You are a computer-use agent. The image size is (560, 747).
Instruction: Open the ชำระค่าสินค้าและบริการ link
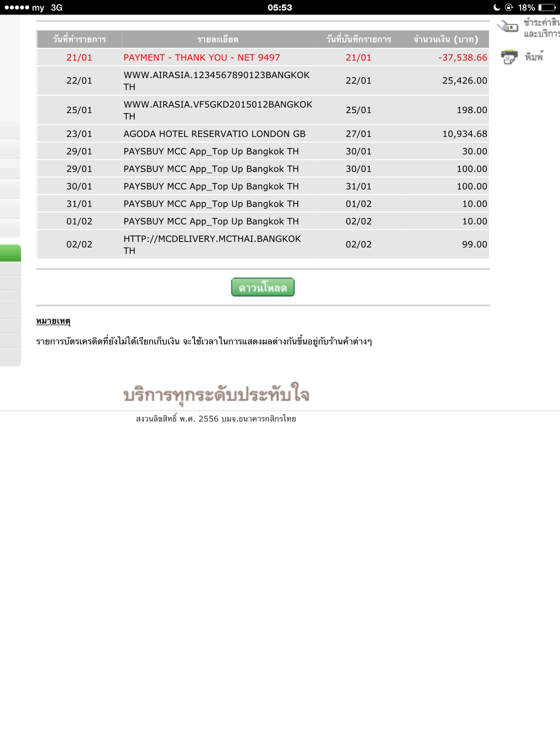(541, 28)
